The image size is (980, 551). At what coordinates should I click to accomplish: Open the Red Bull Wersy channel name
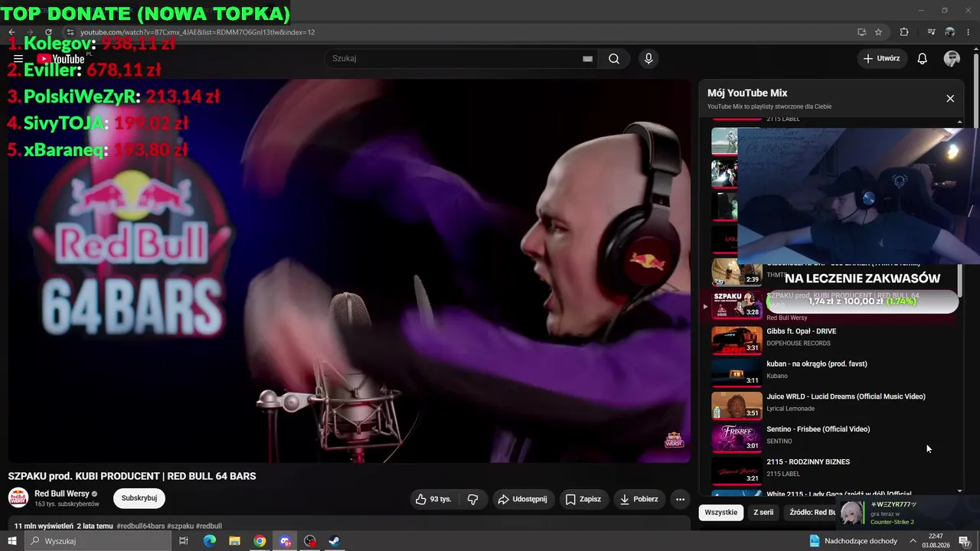(62, 494)
